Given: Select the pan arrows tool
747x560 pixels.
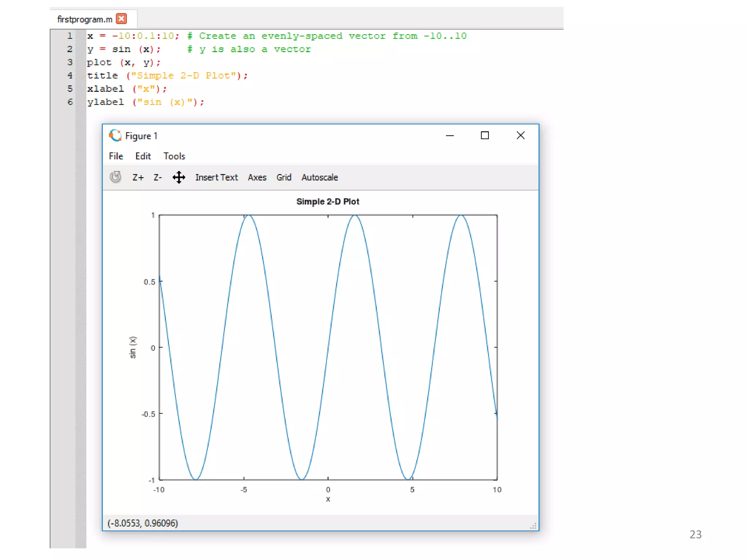Looking at the screenshot, I should pyautogui.click(x=179, y=177).
